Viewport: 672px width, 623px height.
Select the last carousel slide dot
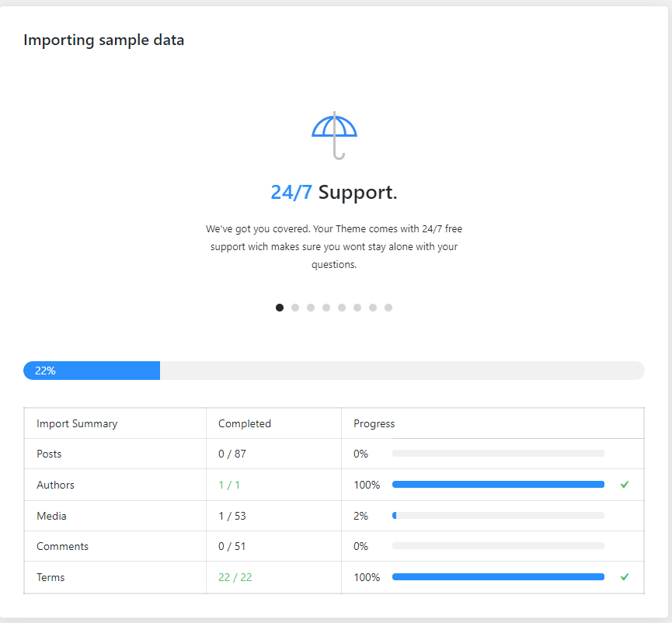388,308
